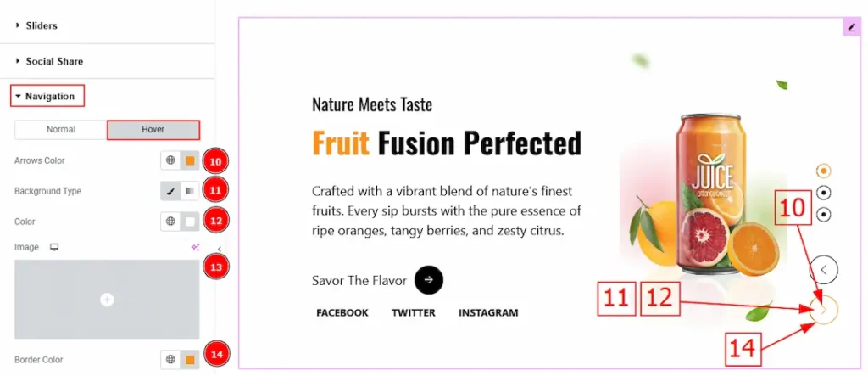
Task: Choose the gradient background type icon
Action: (x=190, y=191)
